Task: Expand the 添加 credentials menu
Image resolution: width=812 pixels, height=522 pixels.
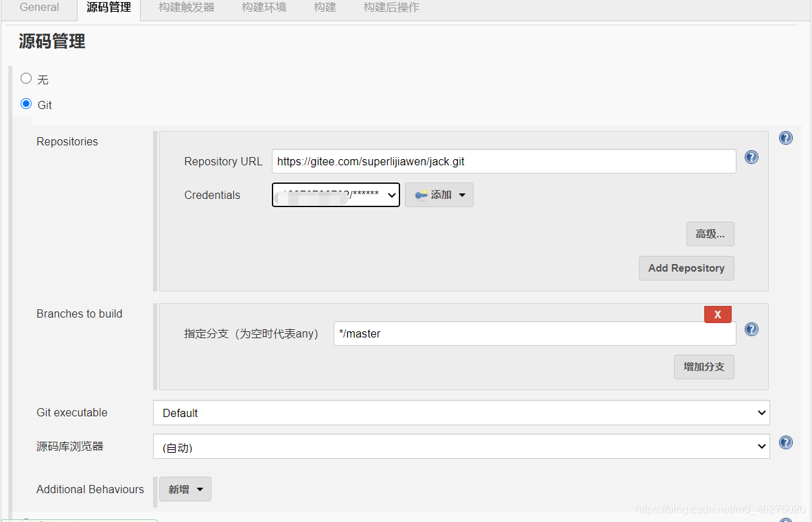Action: coord(439,195)
